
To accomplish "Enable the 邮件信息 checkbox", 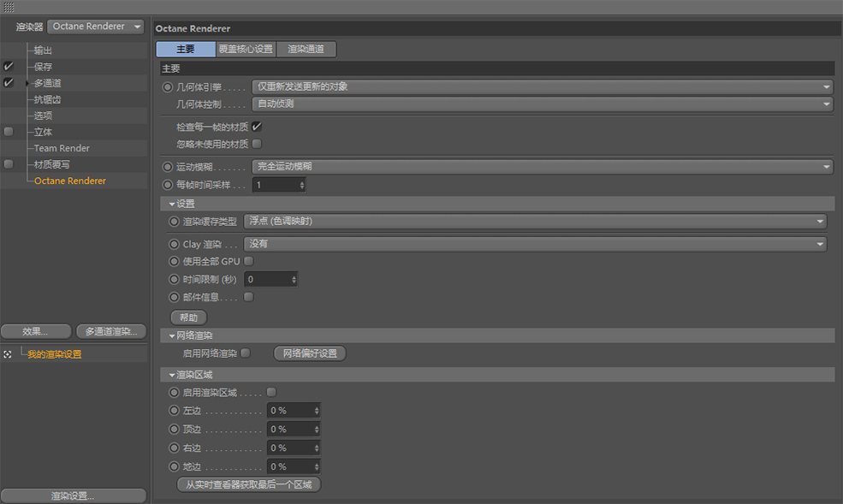I will pyautogui.click(x=248, y=297).
